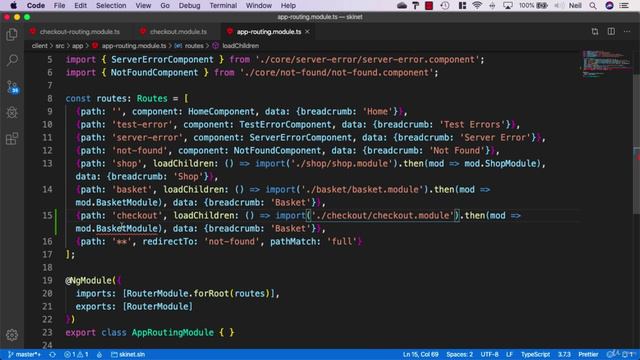
Task: Click ServerErrorComponent import on line 5
Action: point(162,60)
